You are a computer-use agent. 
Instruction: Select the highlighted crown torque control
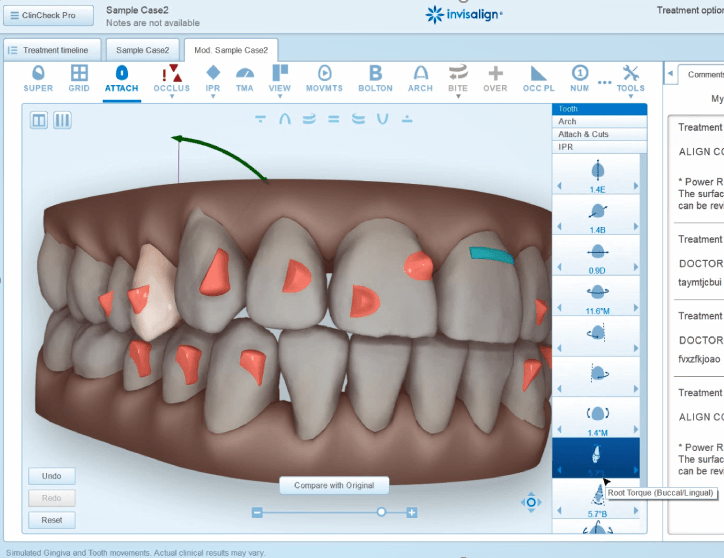[596, 458]
